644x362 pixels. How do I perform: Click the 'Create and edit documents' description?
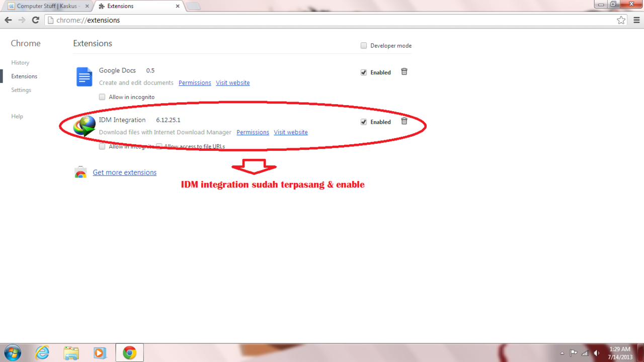pos(136,83)
